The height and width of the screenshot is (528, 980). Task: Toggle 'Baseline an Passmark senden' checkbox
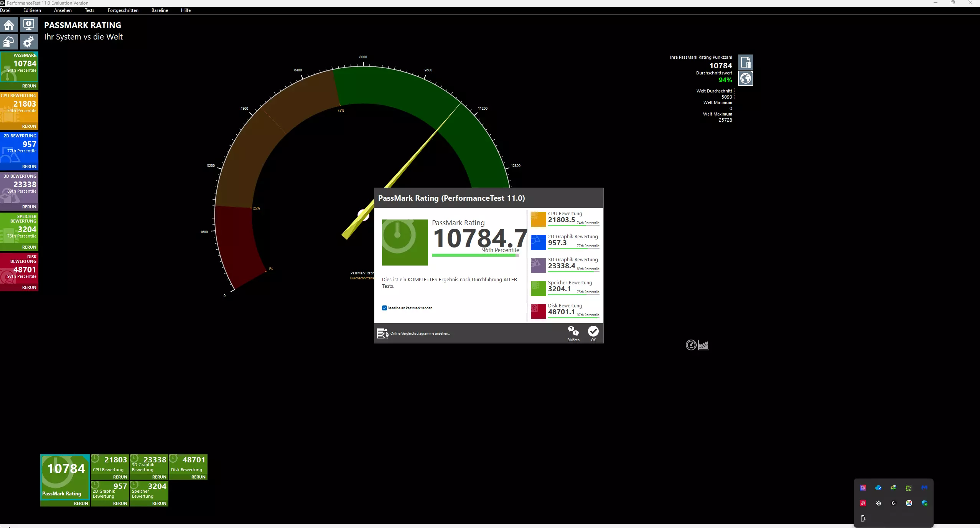[x=384, y=308]
